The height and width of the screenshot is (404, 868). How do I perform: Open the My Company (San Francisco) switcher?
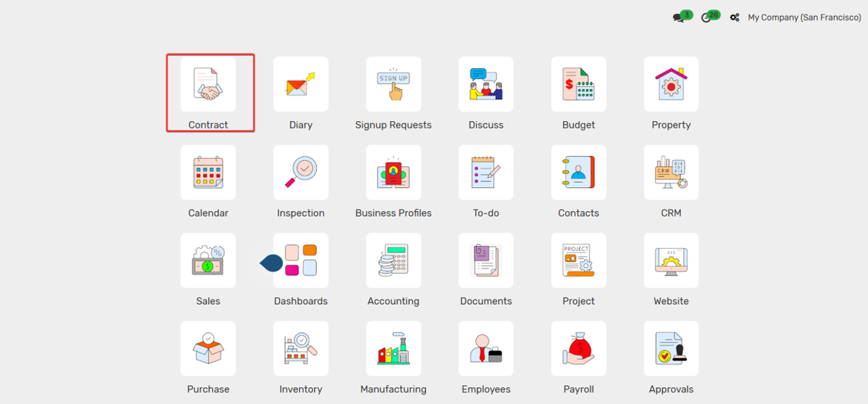pyautogui.click(x=804, y=17)
